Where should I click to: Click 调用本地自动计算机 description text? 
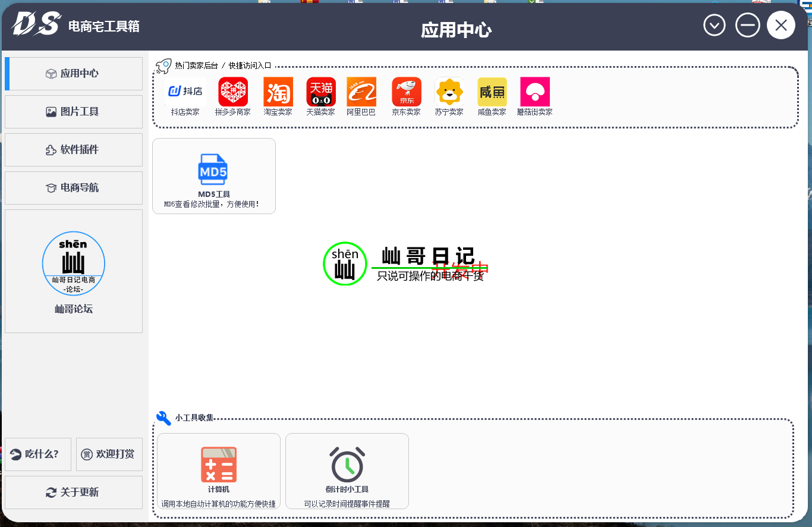219,504
